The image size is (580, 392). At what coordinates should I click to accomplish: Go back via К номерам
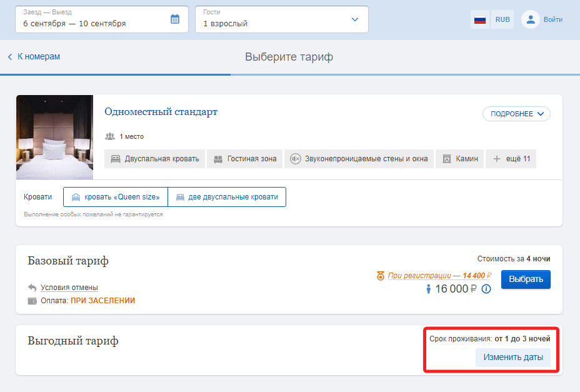34,57
